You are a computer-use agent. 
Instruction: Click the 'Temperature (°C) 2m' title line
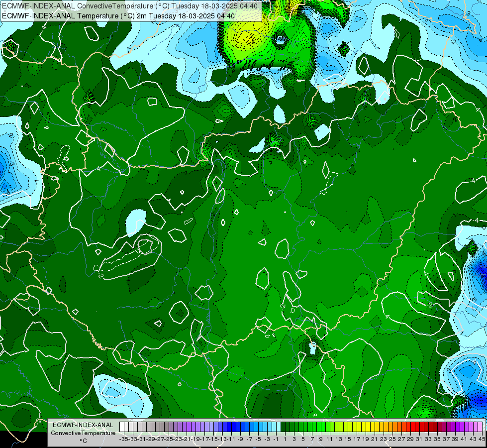click(x=118, y=15)
